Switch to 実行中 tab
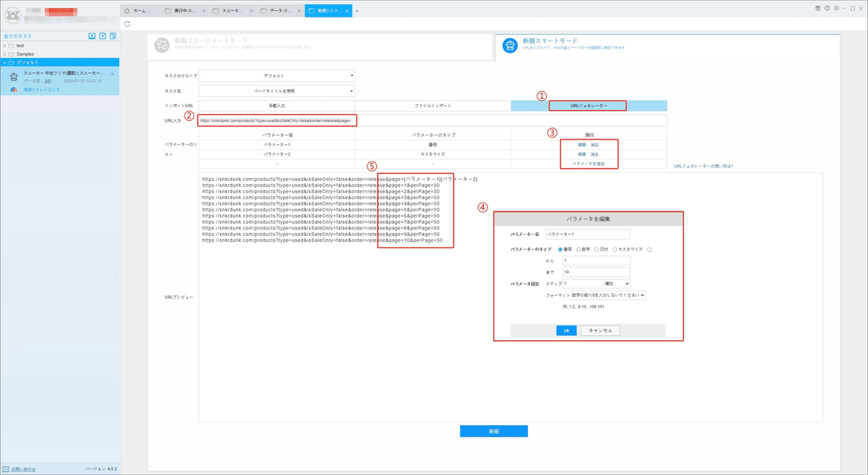 coord(184,11)
